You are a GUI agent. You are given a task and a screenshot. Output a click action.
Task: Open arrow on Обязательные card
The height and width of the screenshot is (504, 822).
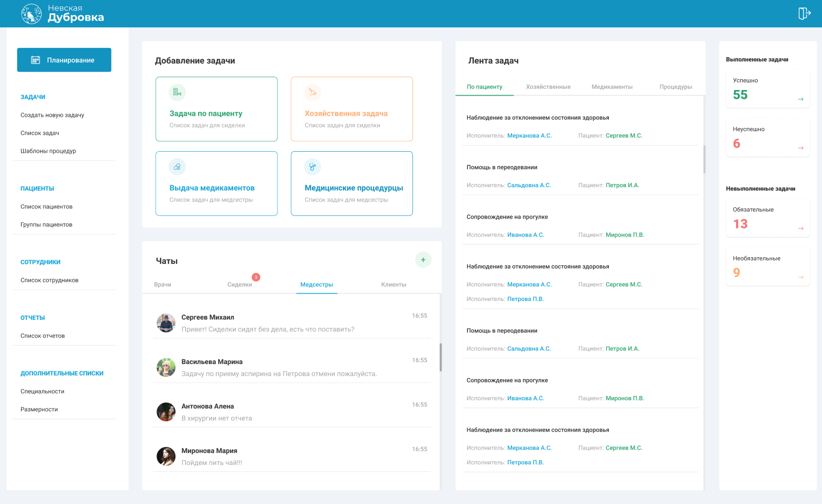point(800,228)
